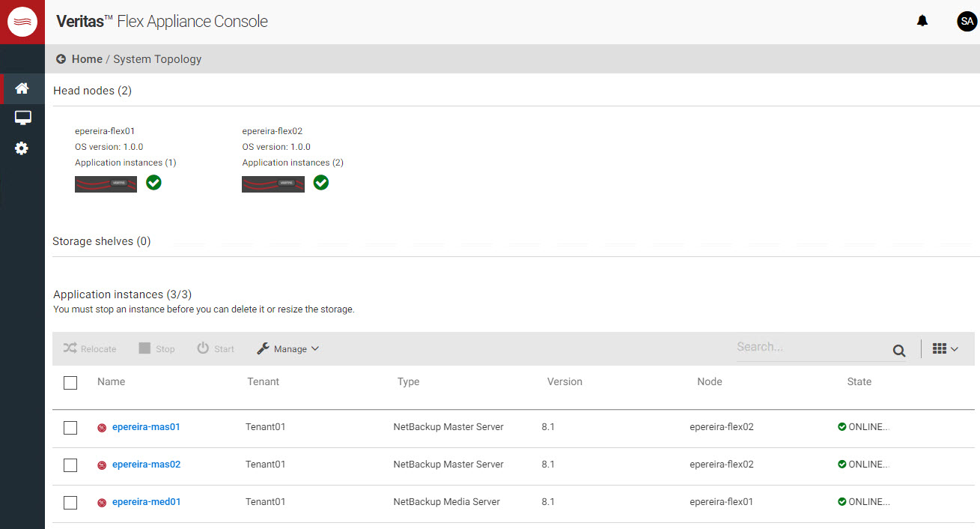Open the column grid view dropdown
Screen dimensions: 980x529
pos(945,349)
